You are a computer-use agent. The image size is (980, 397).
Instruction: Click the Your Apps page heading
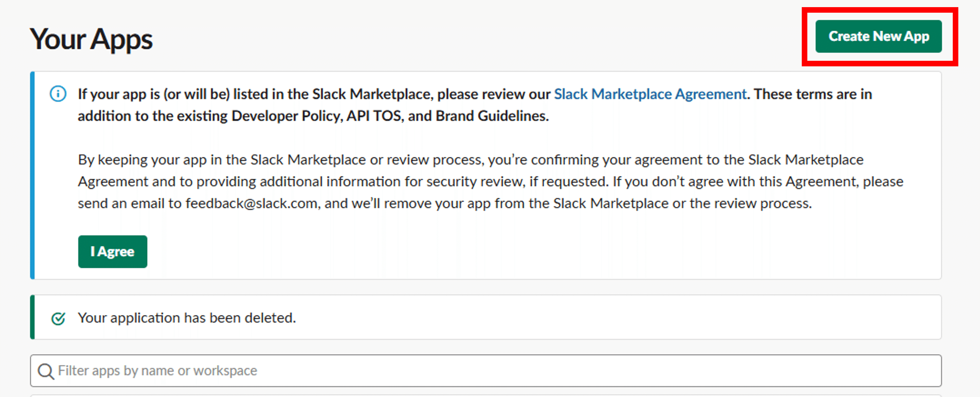click(91, 39)
